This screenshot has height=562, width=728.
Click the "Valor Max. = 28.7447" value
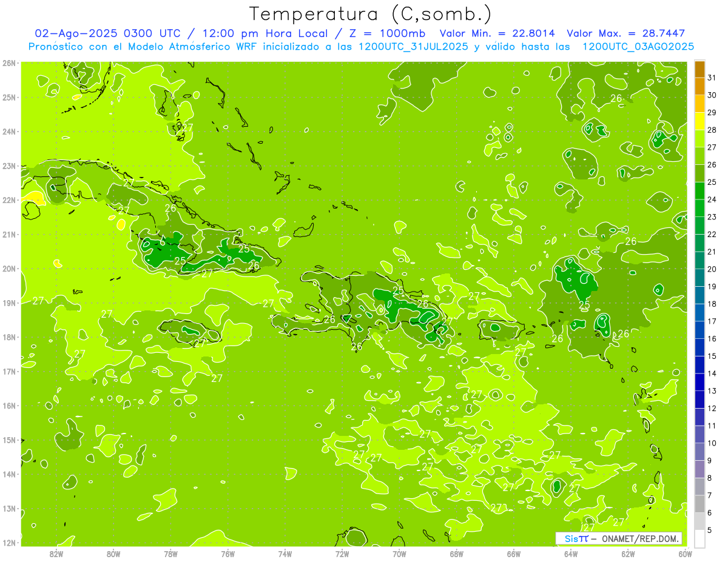tap(625, 33)
